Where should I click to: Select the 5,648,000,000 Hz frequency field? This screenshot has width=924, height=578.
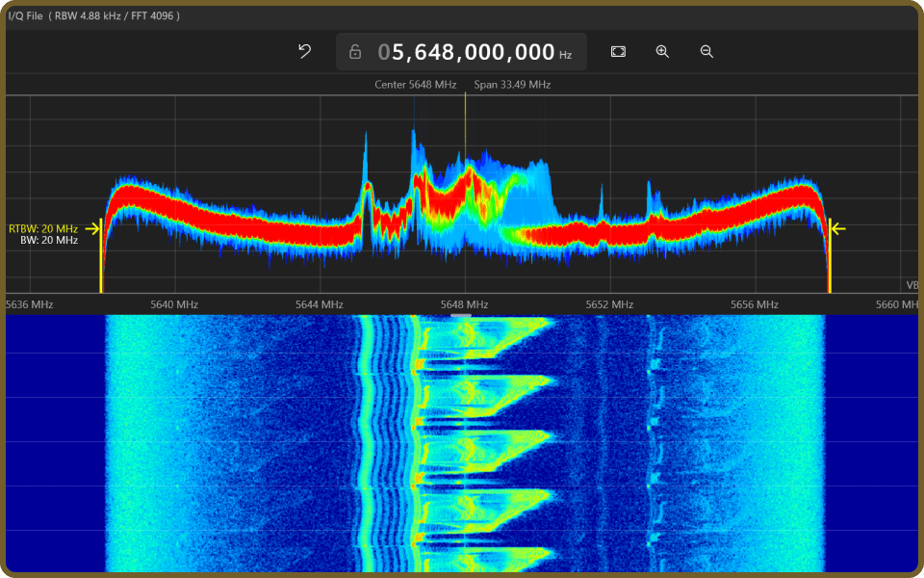pos(461,52)
